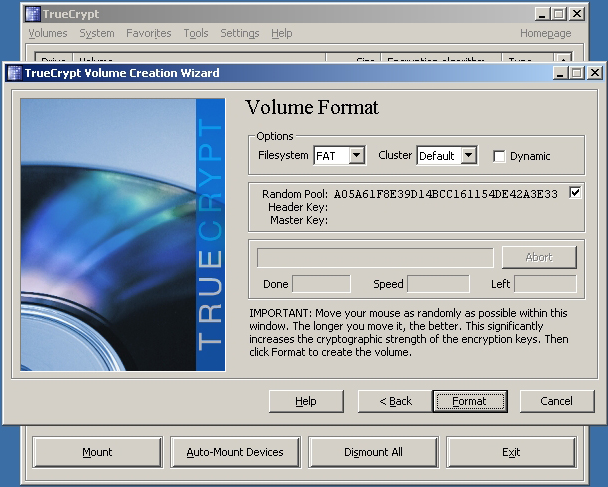Image resolution: width=608 pixels, height=487 pixels.
Task: Click the Random Pool hex value
Action: click(446, 194)
